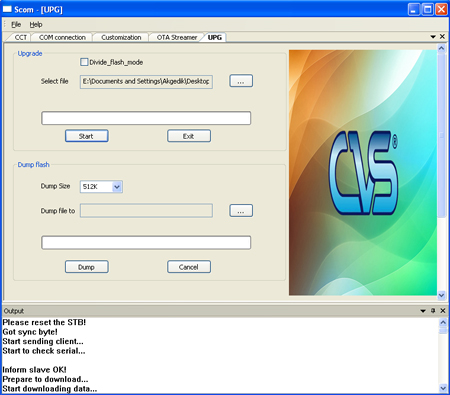The height and width of the screenshot is (395, 450).
Task: Click the Exit button
Action: (189, 136)
